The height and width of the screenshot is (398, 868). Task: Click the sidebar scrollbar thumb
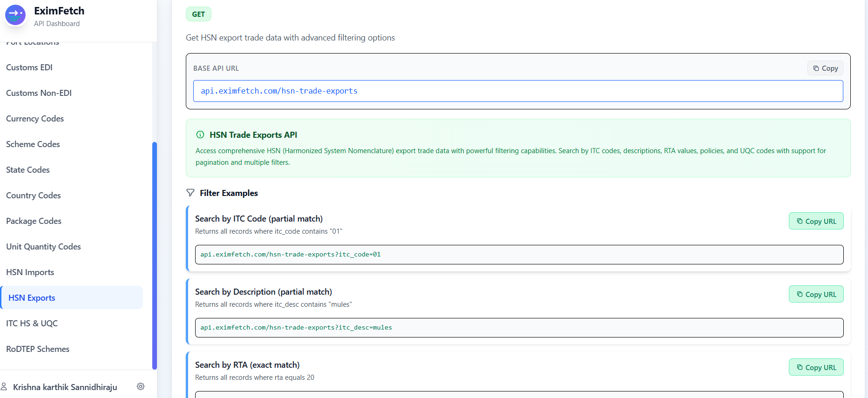155,256
